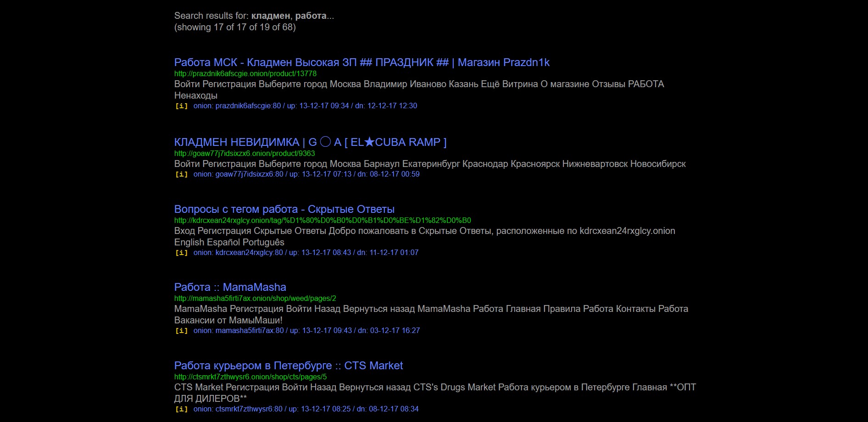868x422 pixels.
Task: Open the [i] info icon for the MamaMasha result
Action: click(182, 331)
